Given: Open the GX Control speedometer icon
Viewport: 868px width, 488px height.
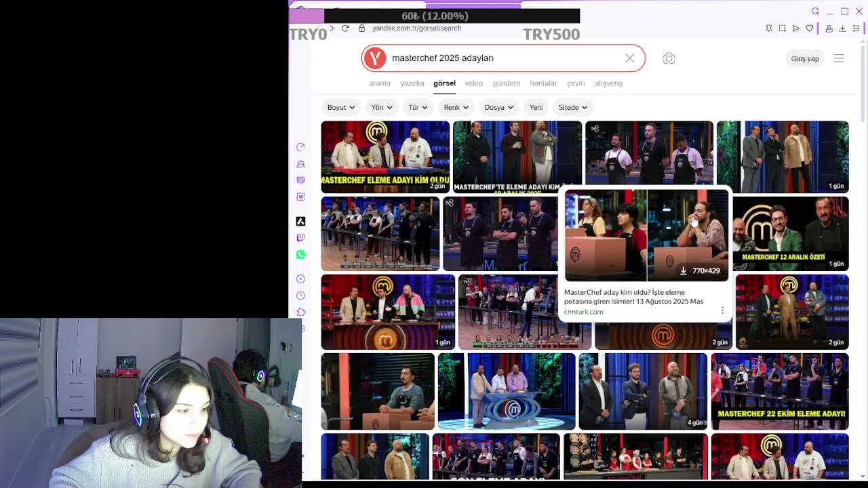Looking at the screenshot, I should click(x=300, y=147).
